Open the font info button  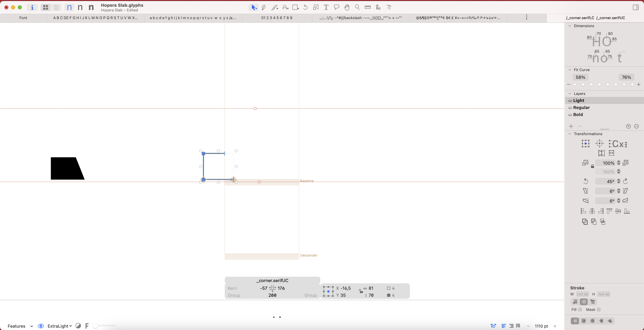32,7
